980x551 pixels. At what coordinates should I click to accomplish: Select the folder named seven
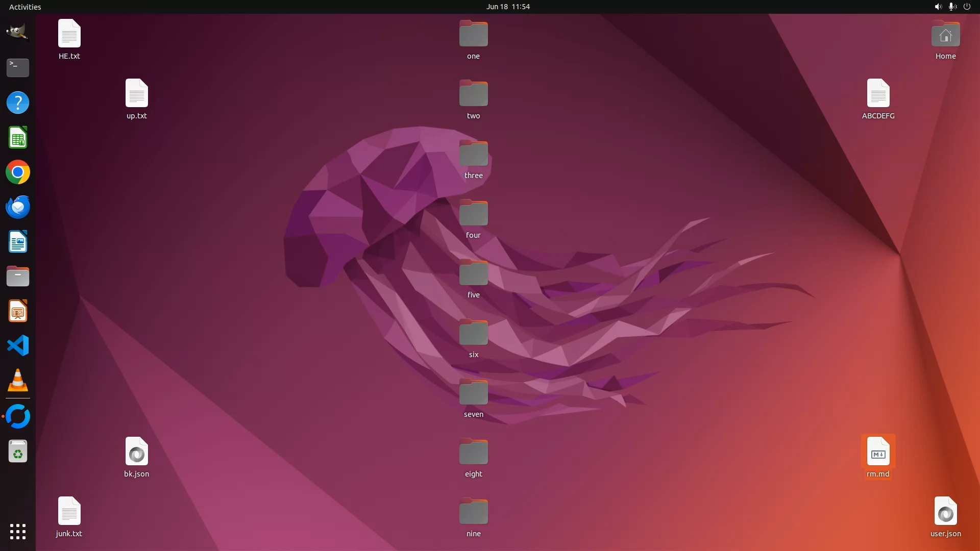(473, 393)
